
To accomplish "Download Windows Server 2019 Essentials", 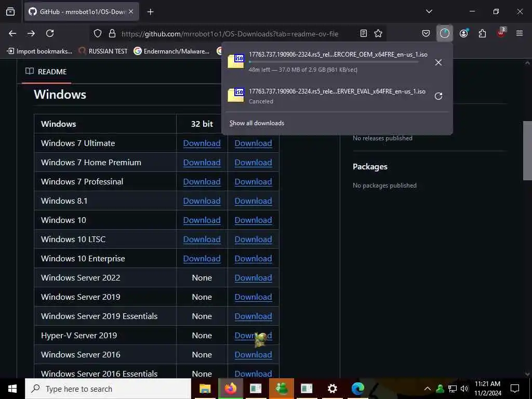I will [253, 316].
